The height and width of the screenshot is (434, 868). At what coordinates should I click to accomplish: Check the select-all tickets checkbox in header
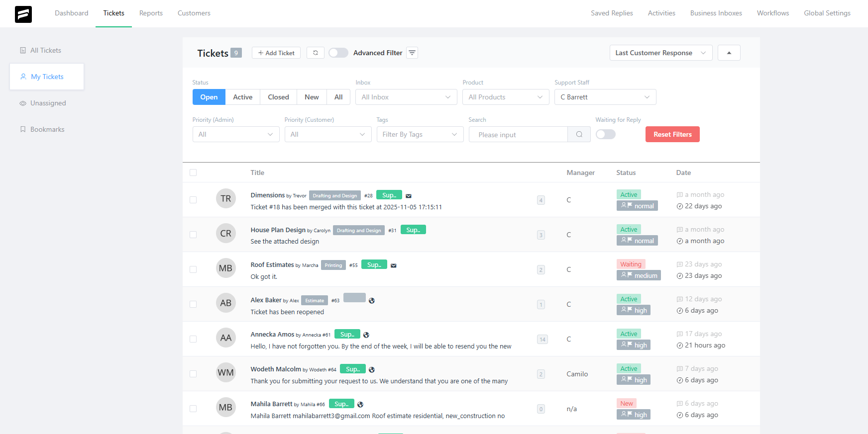[193, 173]
